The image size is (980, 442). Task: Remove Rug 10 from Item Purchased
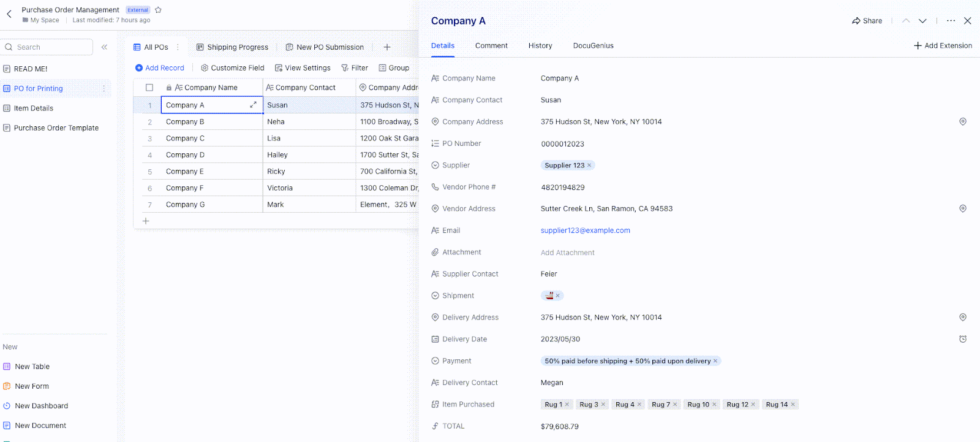tap(714, 405)
